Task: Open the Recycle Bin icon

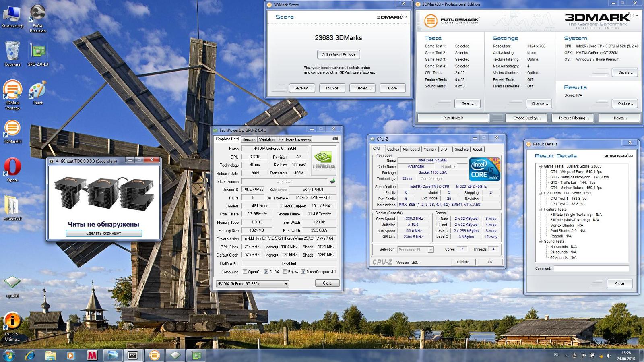Action: (x=12, y=54)
